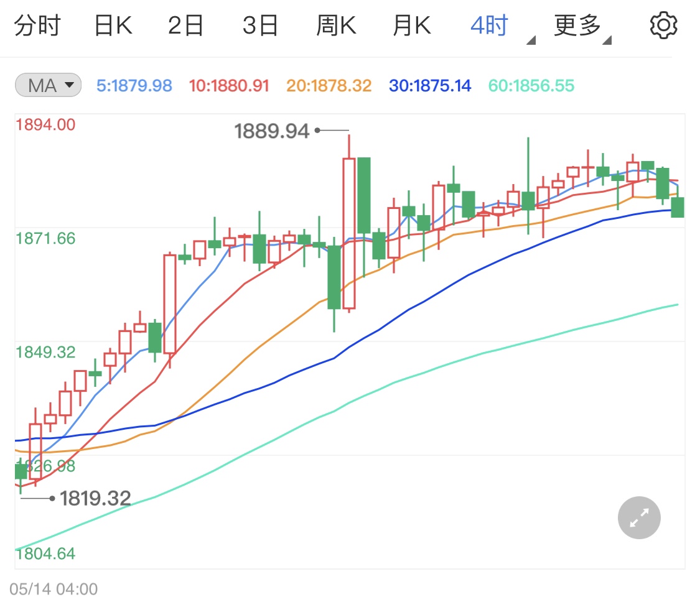Click the 1871.66 axis label
The image size is (700, 602).
(x=45, y=238)
